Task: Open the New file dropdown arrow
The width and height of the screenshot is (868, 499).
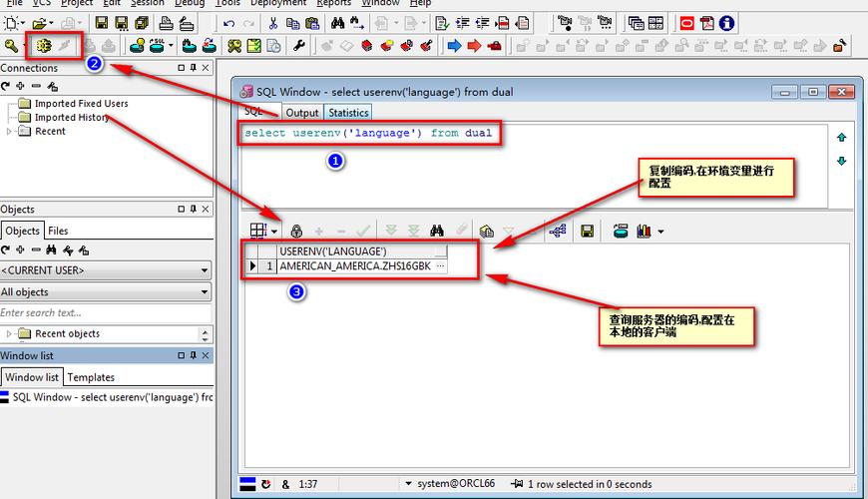Action: coord(23,23)
